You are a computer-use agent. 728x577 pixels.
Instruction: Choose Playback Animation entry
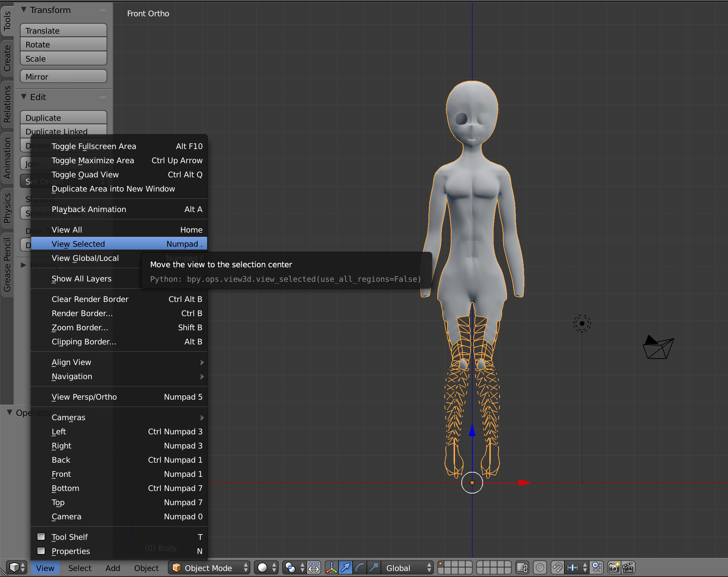click(119, 209)
